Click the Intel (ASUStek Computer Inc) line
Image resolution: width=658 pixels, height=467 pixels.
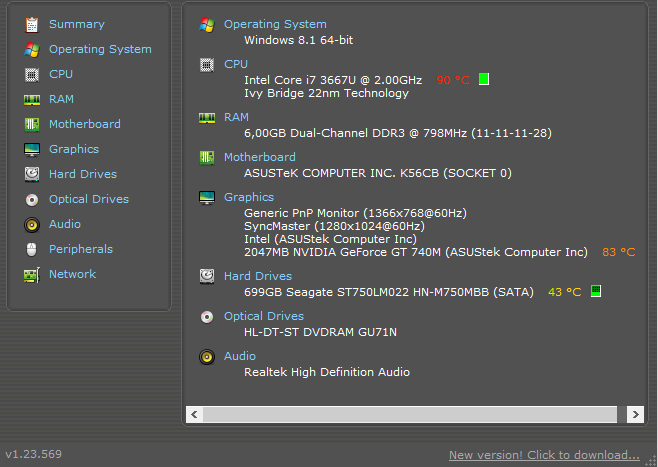pyautogui.click(x=331, y=239)
